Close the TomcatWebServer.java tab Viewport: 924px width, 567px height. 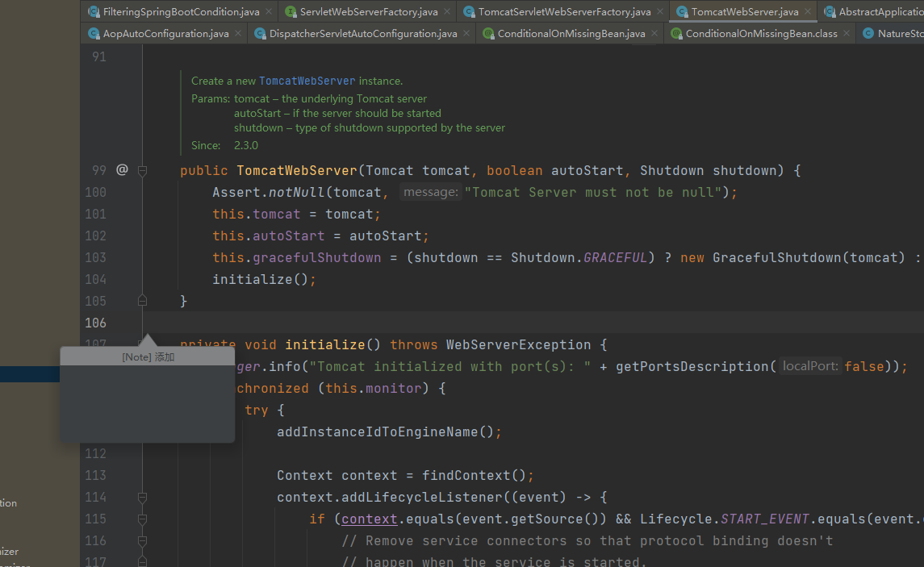pos(808,11)
